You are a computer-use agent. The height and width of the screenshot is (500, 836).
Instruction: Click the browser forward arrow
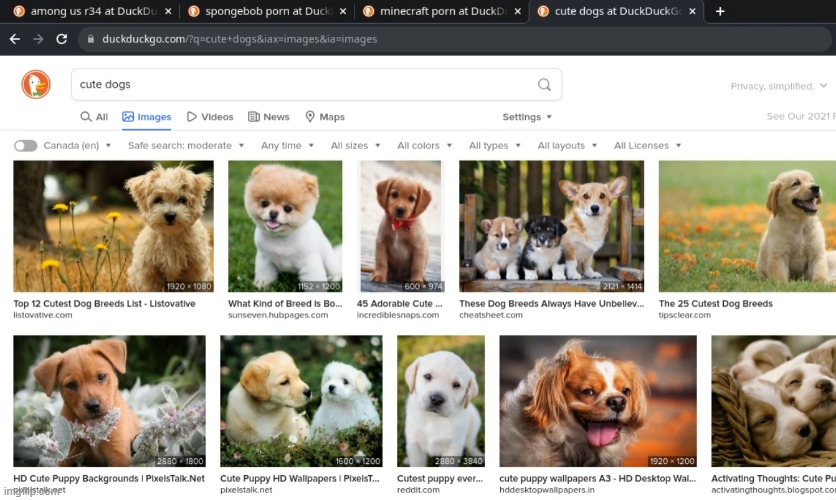[38, 39]
